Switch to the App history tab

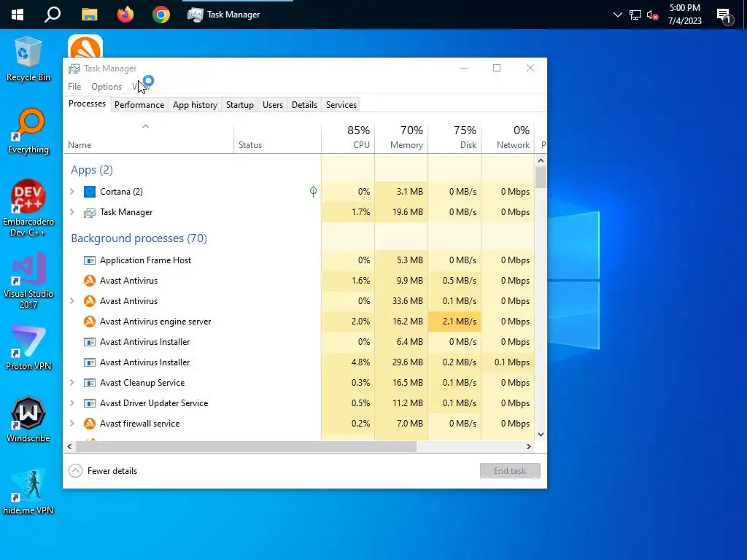(x=195, y=105)
